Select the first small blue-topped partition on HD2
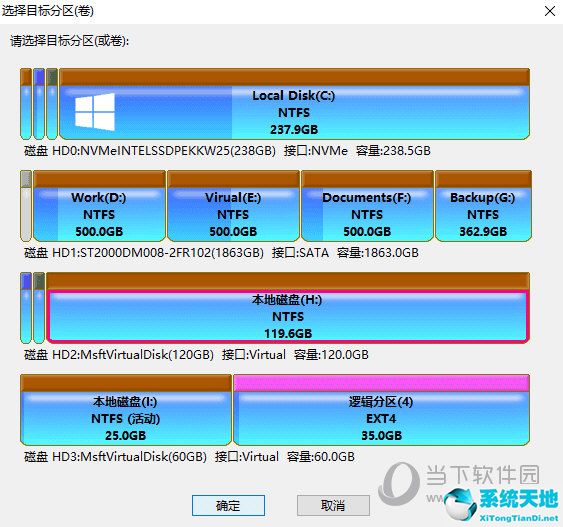This screenshot has width=563, height=527. point(26,308)
